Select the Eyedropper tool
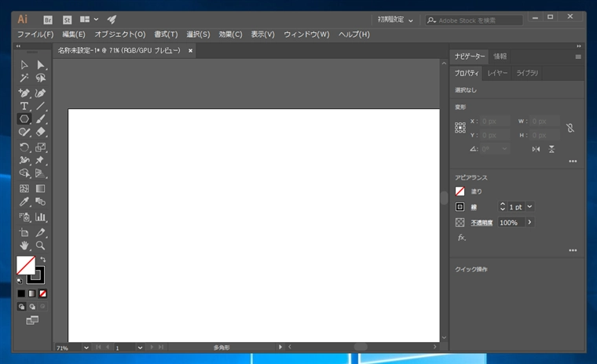Image resolution: width=597 pixels, height=364 pixels. [24, 202]
